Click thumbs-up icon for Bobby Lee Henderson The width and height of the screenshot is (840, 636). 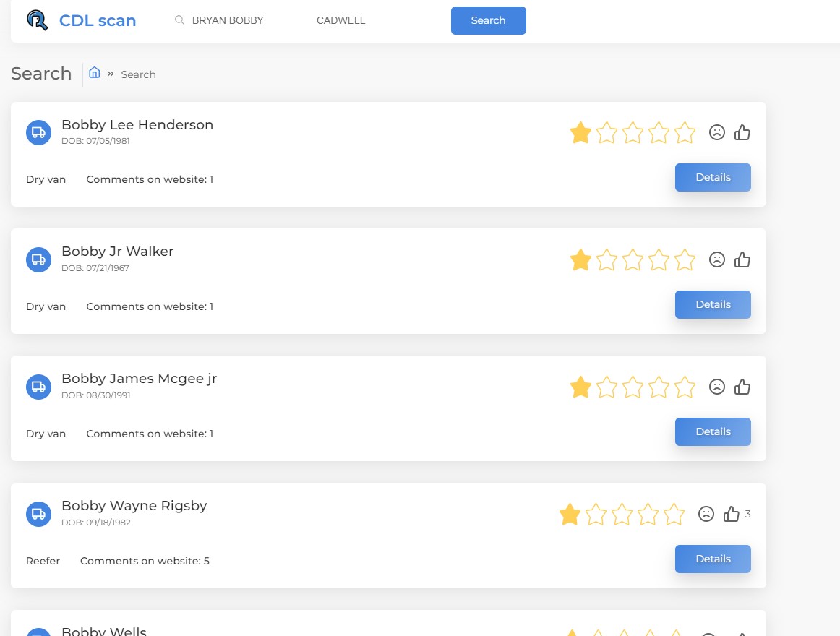click(742, 132)
